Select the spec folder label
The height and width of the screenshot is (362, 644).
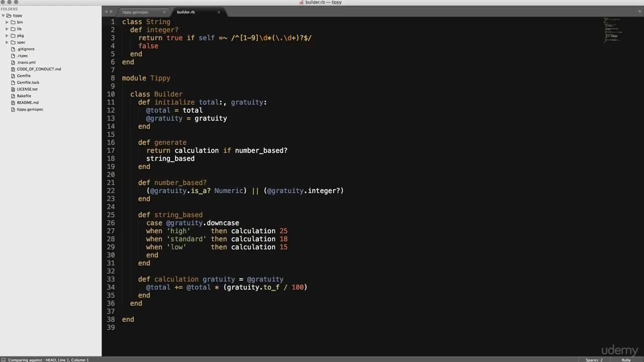21,42
